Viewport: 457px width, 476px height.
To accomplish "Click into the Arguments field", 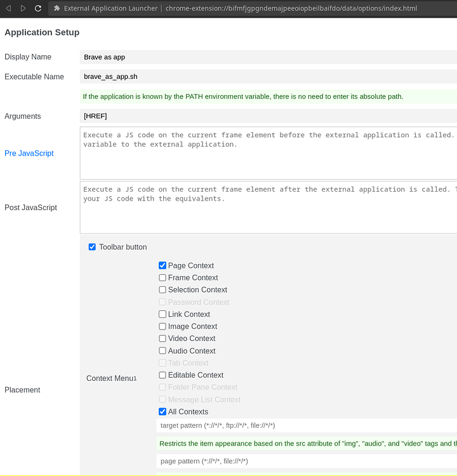I will point(268,116).
